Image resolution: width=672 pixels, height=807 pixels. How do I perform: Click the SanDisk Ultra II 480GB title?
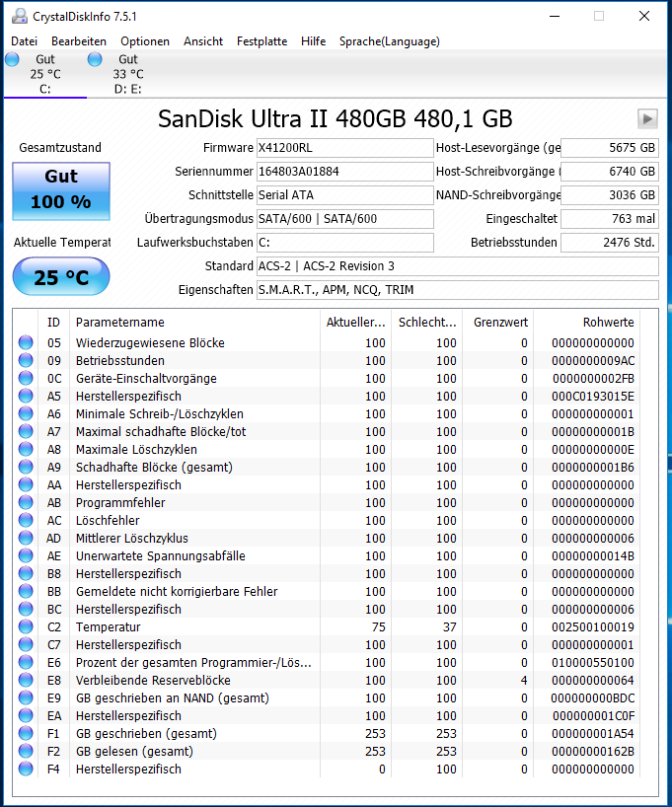pyautogui.click(x=336, y=119)
